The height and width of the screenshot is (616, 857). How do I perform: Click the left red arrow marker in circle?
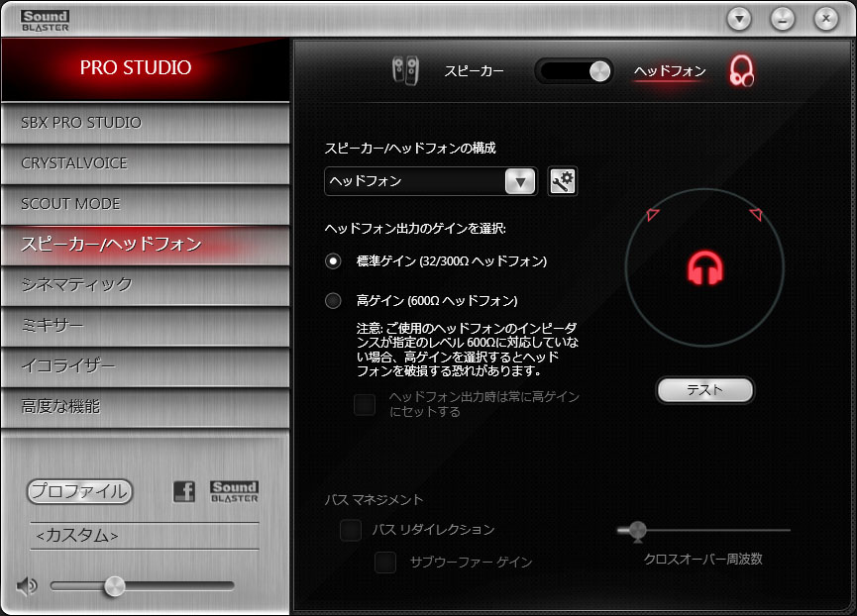coord(652,215)
